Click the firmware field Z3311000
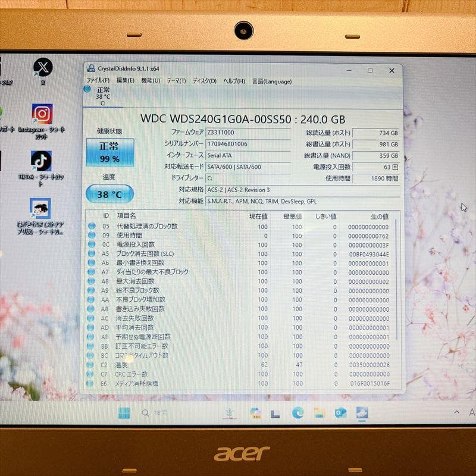This screenshot has height=476, width=476. [x=248, y=133]
